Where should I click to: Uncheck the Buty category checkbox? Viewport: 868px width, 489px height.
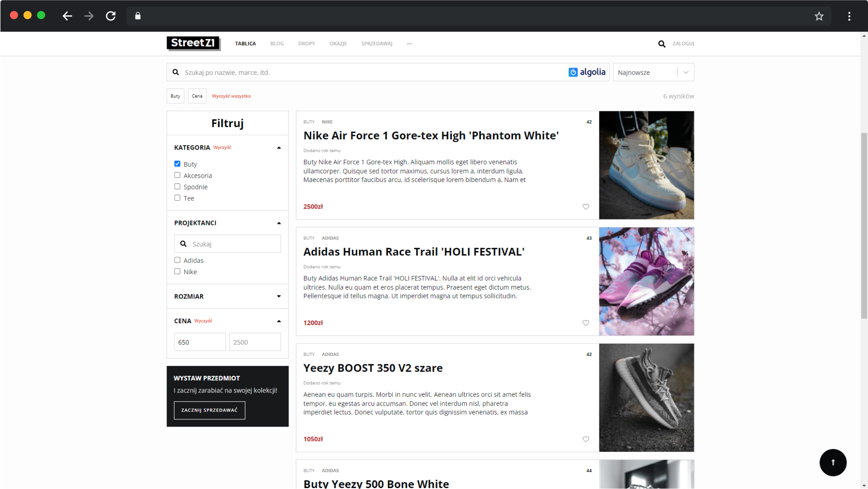point(177,164)
